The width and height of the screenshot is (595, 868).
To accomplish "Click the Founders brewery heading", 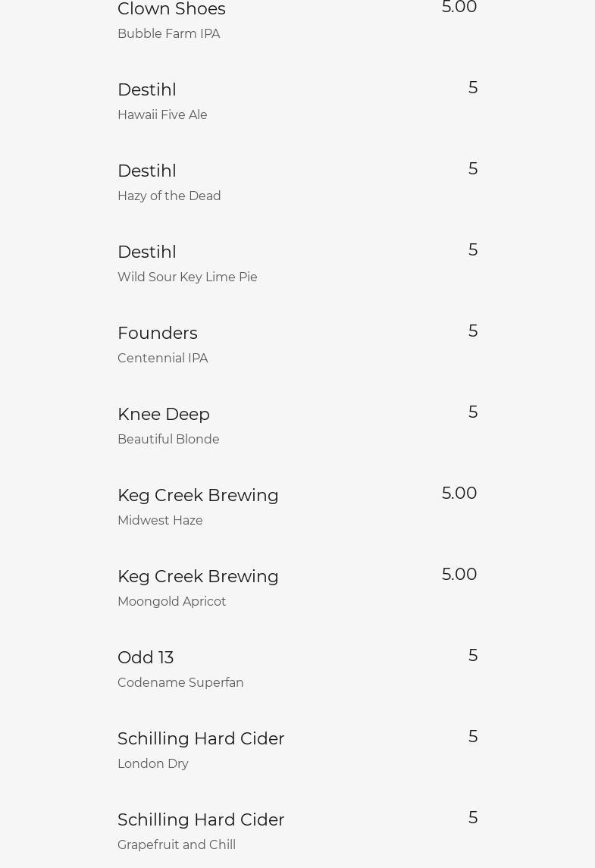I will tap(158, 334).
